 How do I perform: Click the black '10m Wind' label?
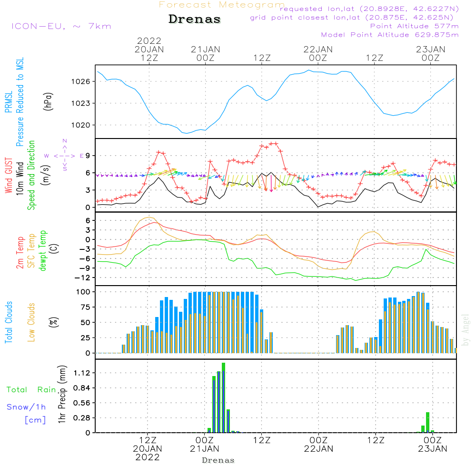pyautogui.click(x=20, y=178)
